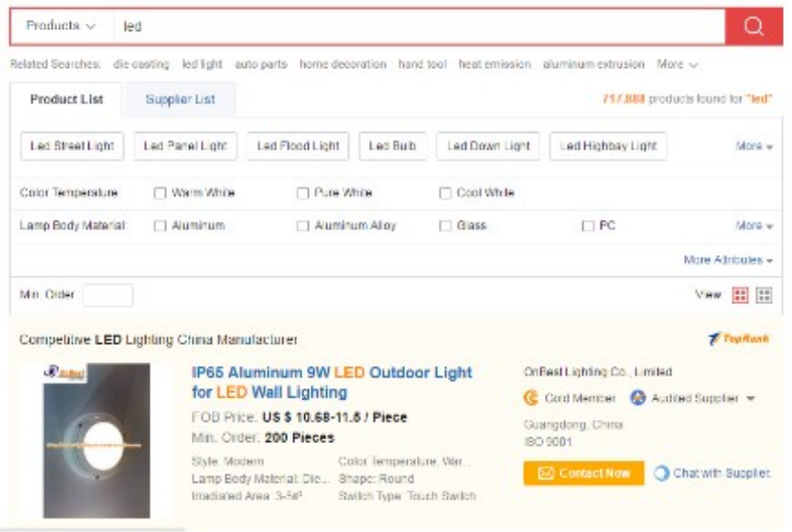Viewport: 792px width, 532px height.
Task: Tick the Glass material checkbox
Action: (x=446, y=226)
